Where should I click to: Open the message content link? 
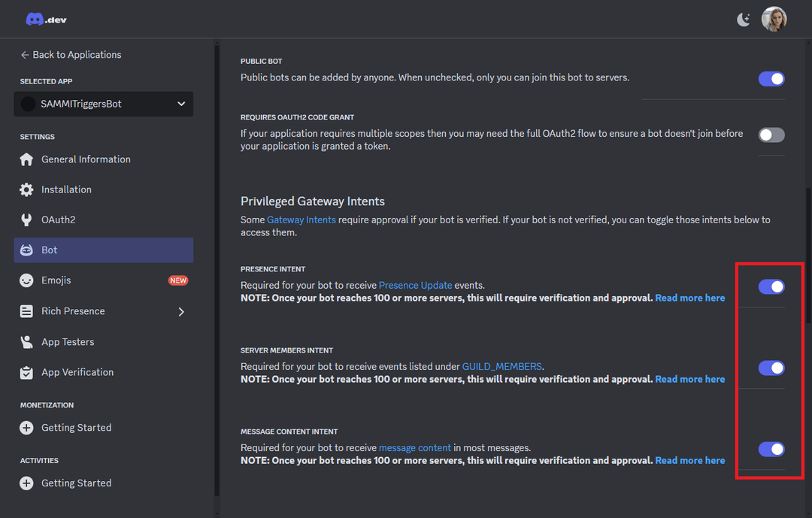(415, 448)
